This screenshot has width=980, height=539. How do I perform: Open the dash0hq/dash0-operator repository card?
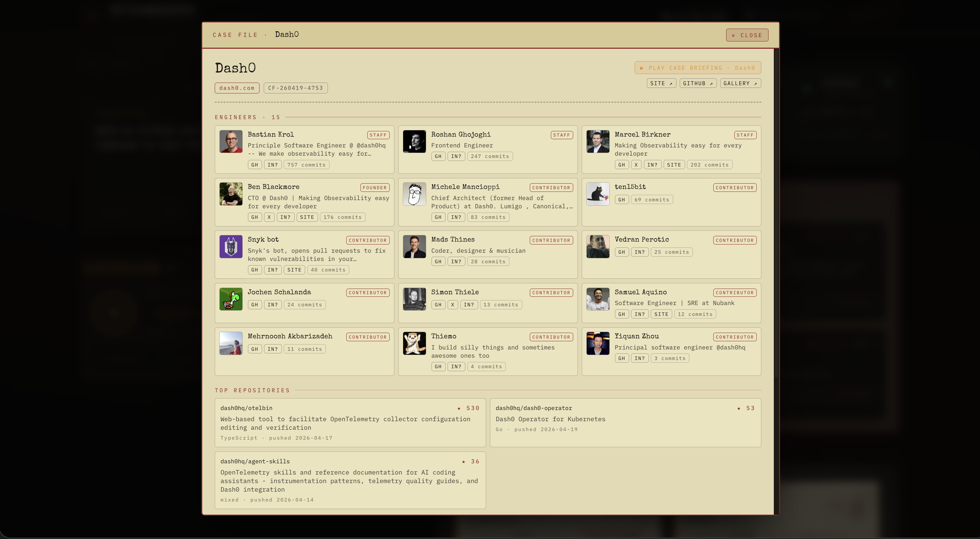625,423
